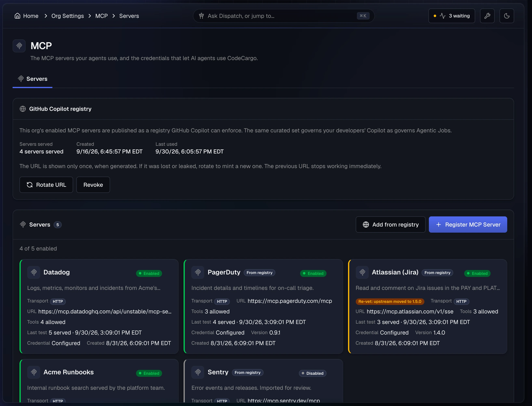
Task: Open Servers breadcrumb item
Action: 129,16
